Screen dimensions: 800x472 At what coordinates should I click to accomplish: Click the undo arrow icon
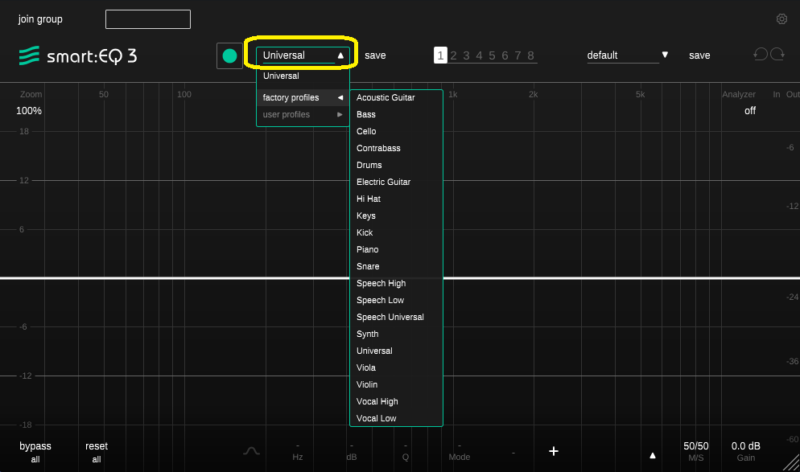(759, 55)
